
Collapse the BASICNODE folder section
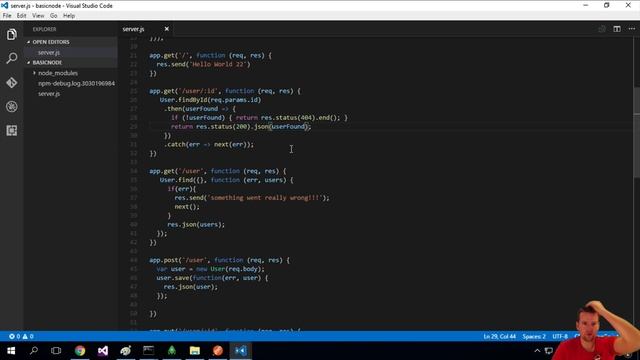pos(44,62)
